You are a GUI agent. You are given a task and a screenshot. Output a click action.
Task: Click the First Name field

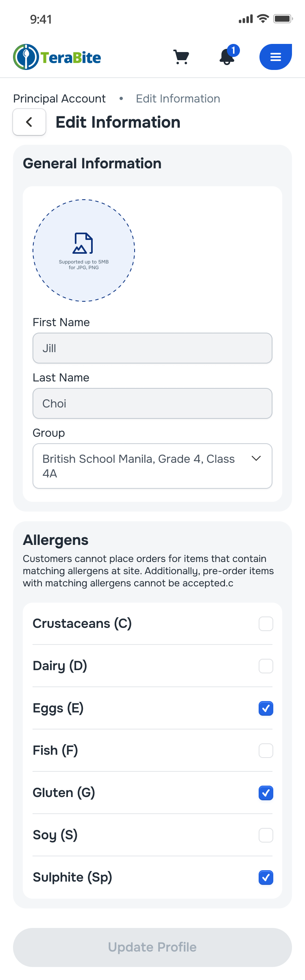pos(152,348)
